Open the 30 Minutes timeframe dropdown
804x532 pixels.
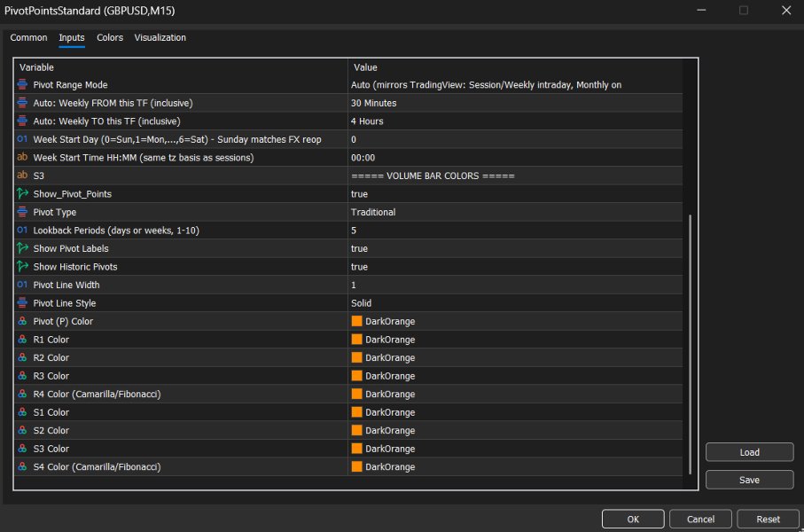pyautogui.click(x=515, y=103)
